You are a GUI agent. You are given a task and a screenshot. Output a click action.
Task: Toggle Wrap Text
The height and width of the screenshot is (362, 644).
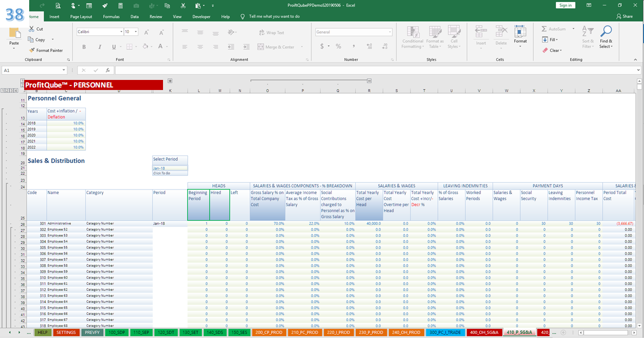(x=272, y=33)
